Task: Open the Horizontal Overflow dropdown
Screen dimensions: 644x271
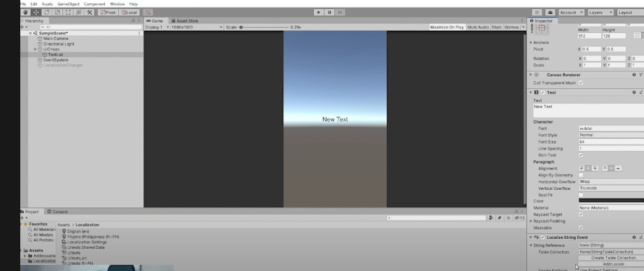Action: pos(611,182)
